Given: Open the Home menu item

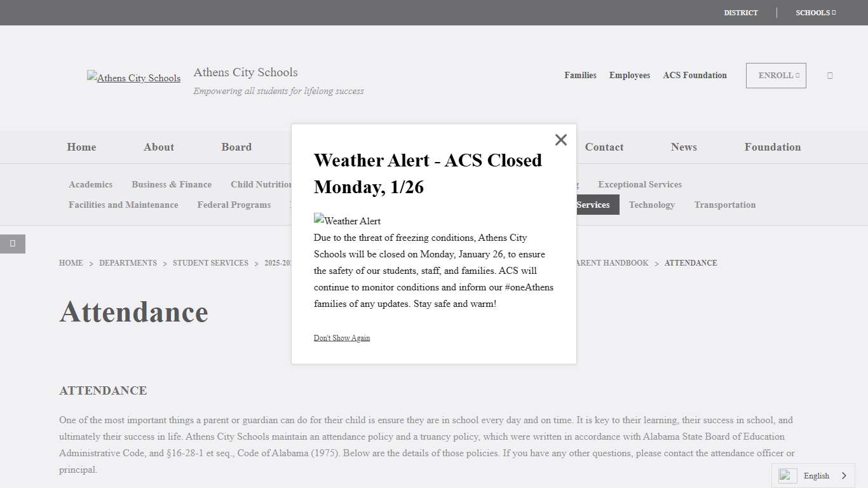Looking at the screenshot, I should click(81, 147).
